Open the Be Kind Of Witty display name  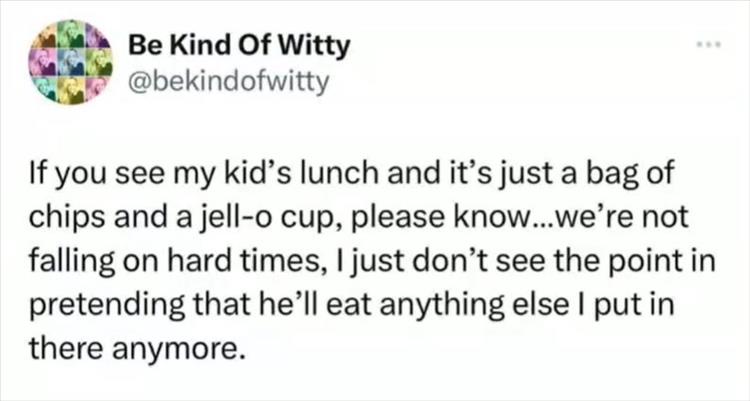click(x=240, y=45)
